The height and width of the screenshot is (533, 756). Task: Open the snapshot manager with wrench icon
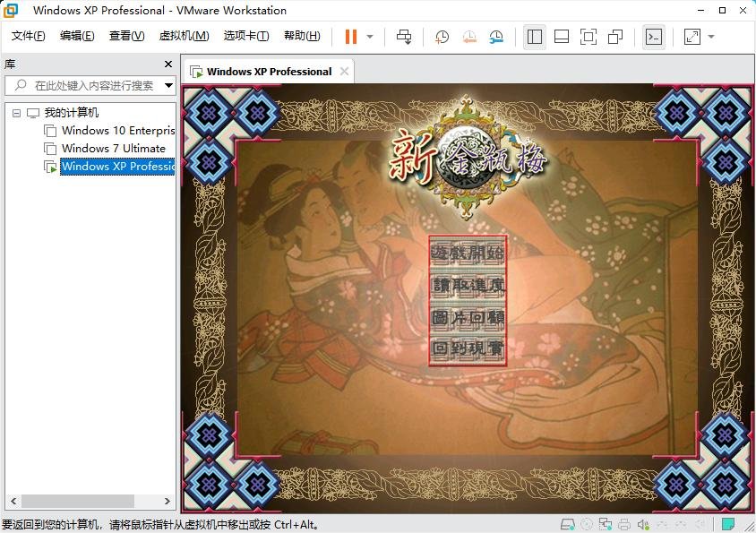[496, 37]
